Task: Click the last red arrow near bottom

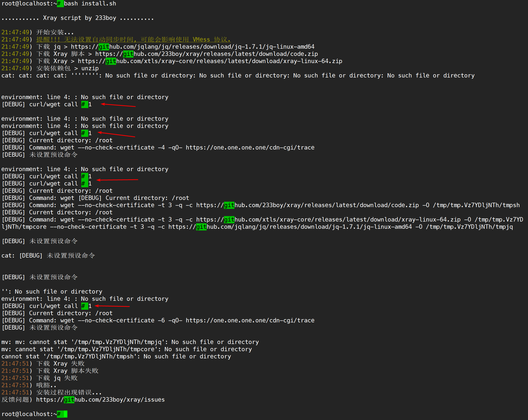Action: [x=112, y=306]
